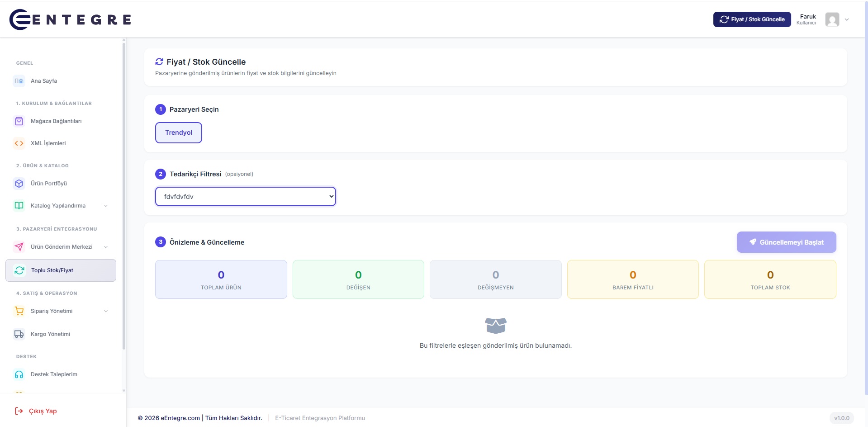Click the sidebar scroll down arrow

[124, 391]
